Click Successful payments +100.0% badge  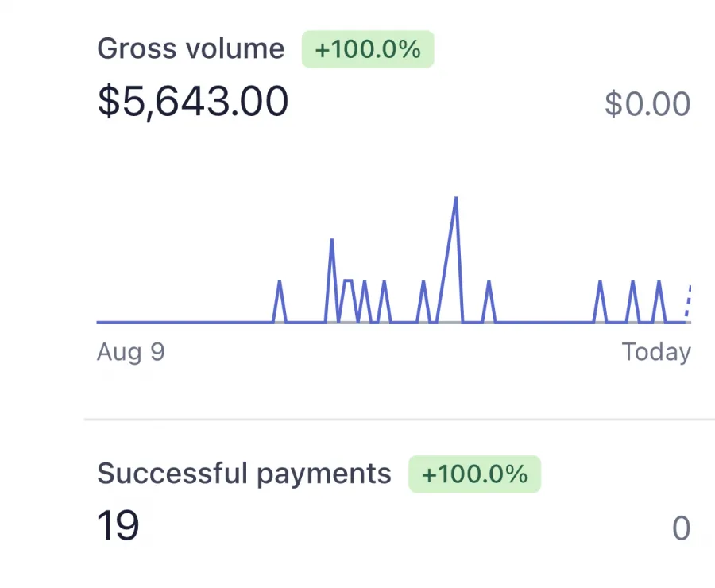point(475,474)
